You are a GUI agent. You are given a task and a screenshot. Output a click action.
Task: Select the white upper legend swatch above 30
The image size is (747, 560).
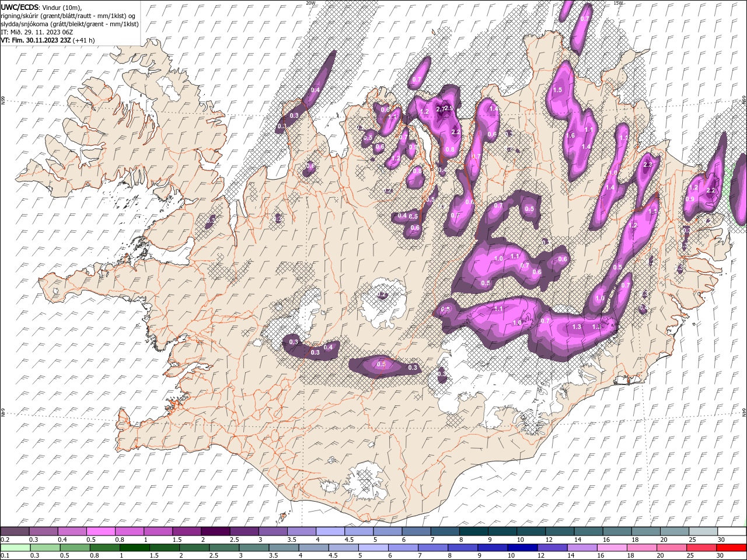732,531
